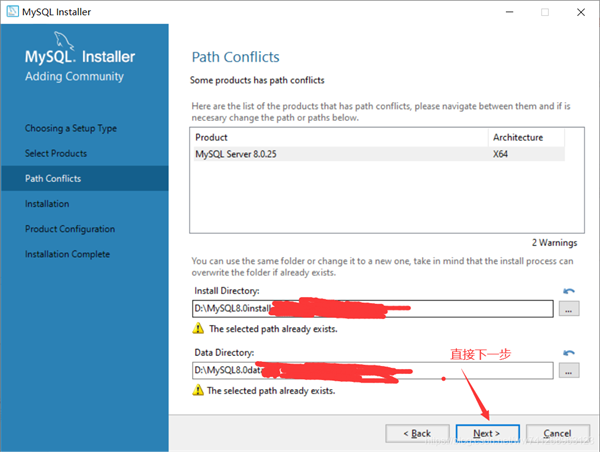Image resolution: width=600 pixels, height=452 pixels.
Task: Select the MySQL Server 8.0.25 row
Action: [340, 155]
